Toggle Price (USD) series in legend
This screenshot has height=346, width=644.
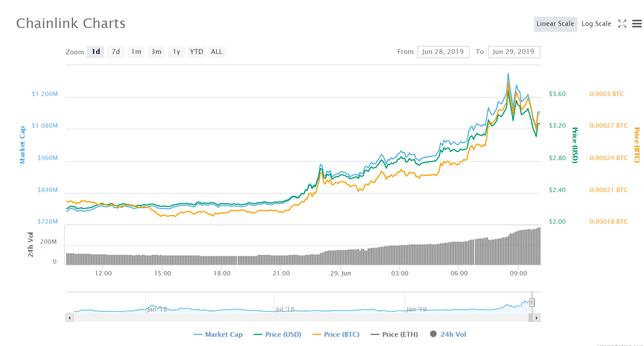tap(277, 335)
